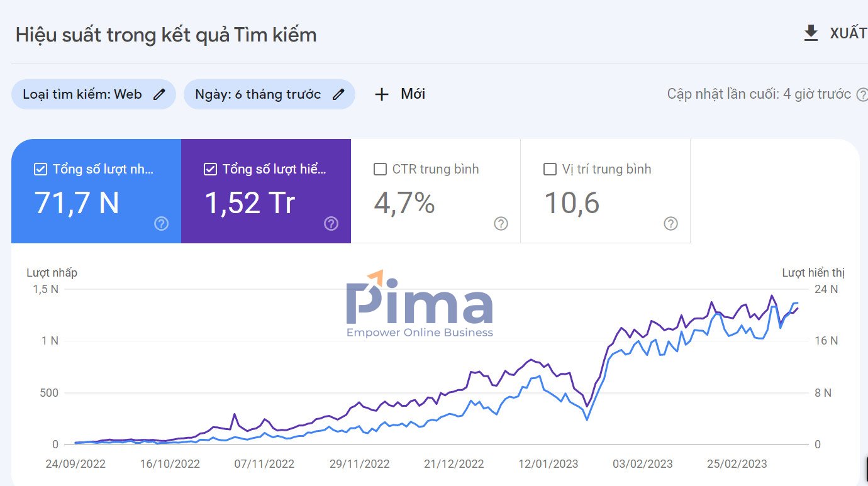The width and height of the screenshot is (868, 486).
Task: Click the export download arrow icon
Action: [811, 33]
